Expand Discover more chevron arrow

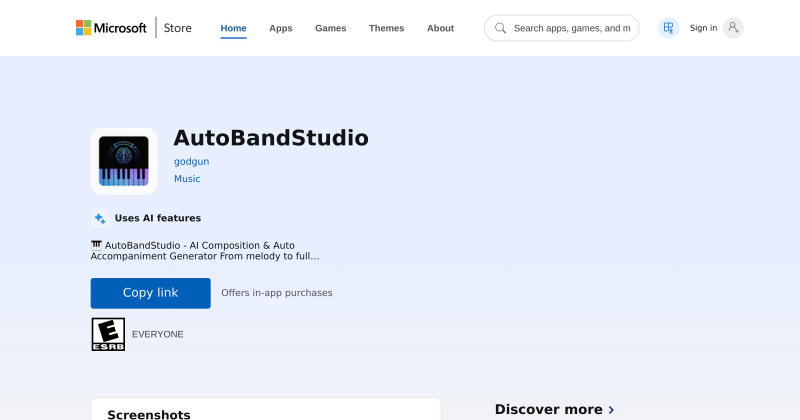click(x=611, y=410)
